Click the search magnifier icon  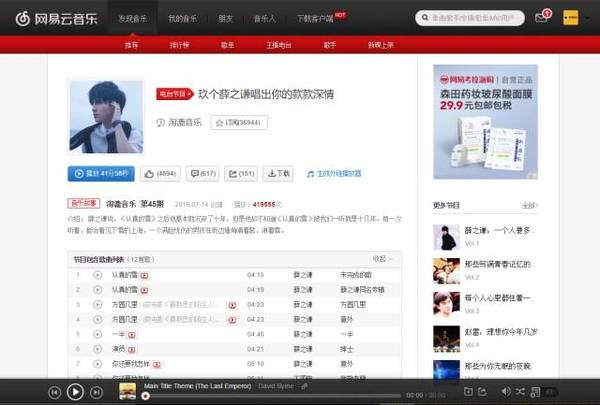[x=425, y=18]
